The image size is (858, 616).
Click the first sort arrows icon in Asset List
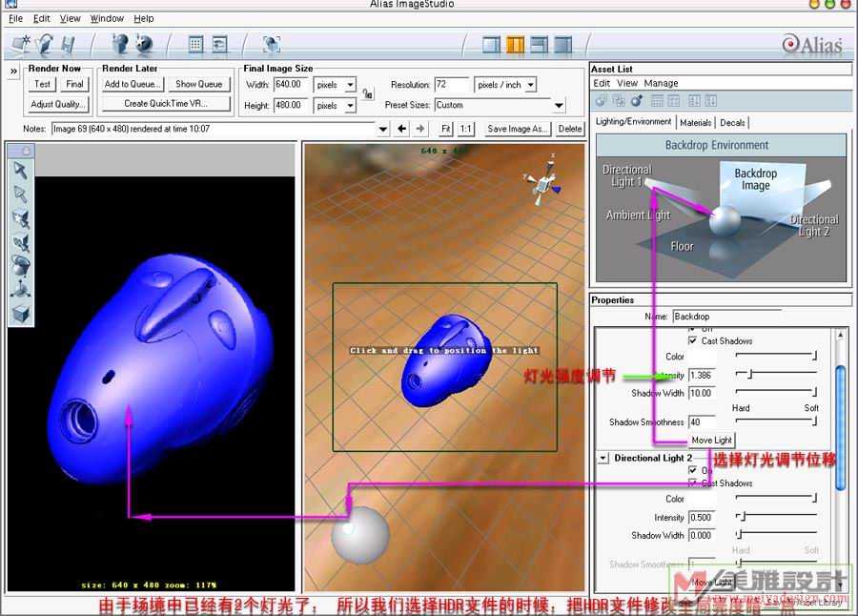[x=694, y=101]
